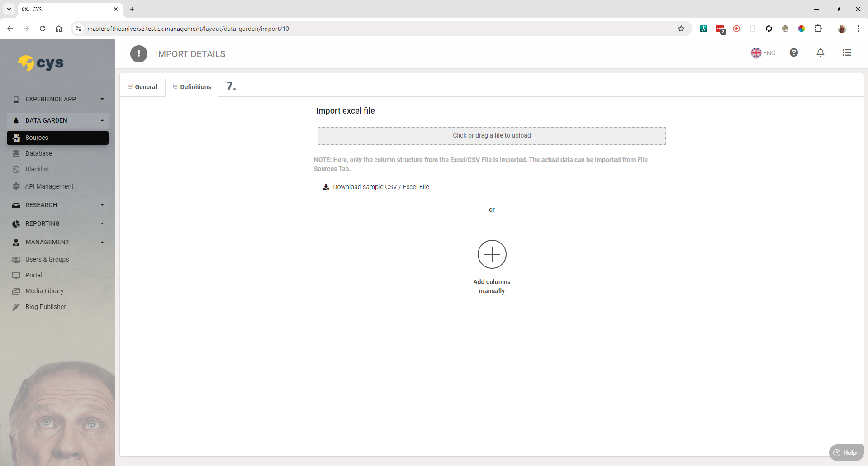Open the three-dot menu beside Import Details
The width and height of the screenshot is (868, 466).
click(139, 54)
